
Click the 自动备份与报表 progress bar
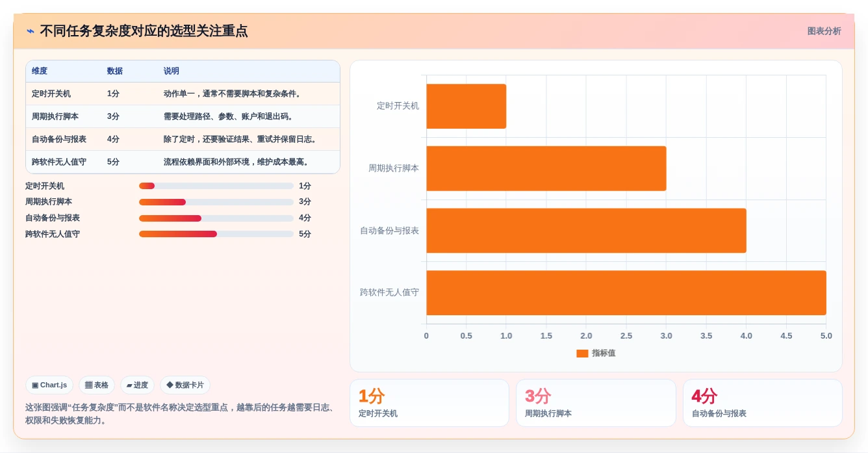pyautogui.click(x=216, y=218)
